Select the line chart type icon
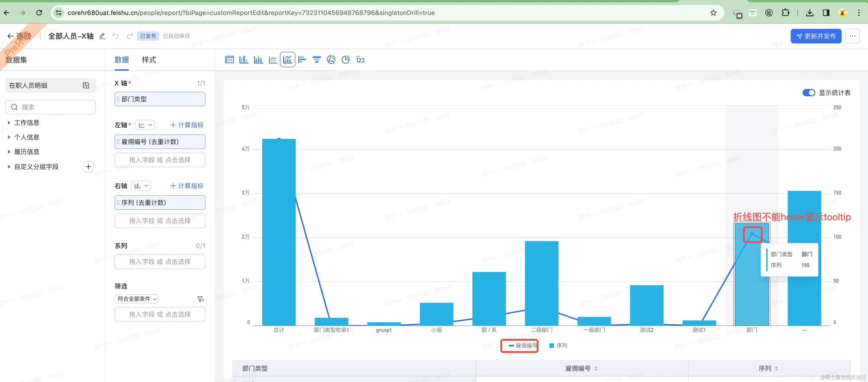 [x=273, y=60]
